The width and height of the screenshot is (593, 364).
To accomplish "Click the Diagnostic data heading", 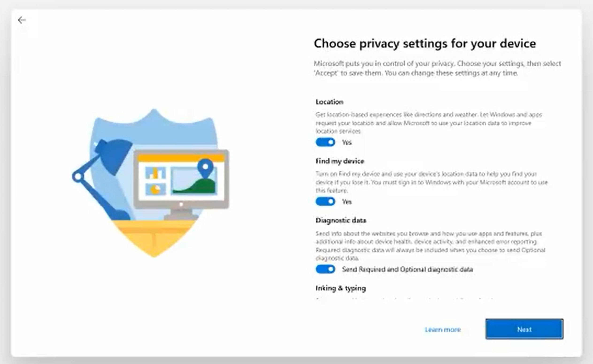I will [x=341, y=220].
